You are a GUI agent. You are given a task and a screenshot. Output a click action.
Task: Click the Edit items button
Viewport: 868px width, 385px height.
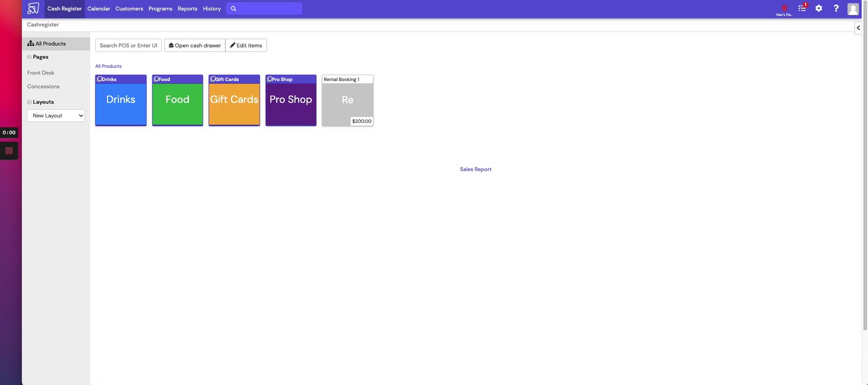[x=246, y=45]
